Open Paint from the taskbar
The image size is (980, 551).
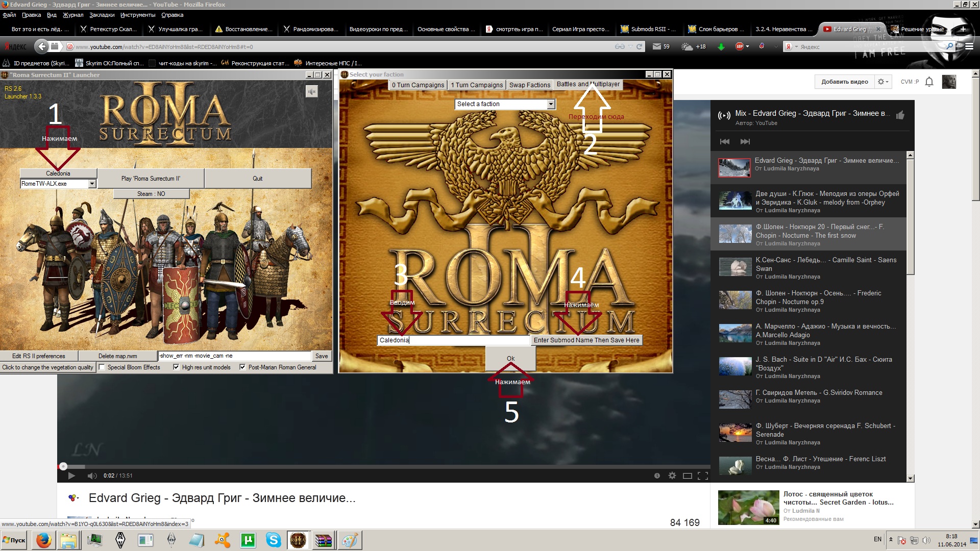coord(350,540)
